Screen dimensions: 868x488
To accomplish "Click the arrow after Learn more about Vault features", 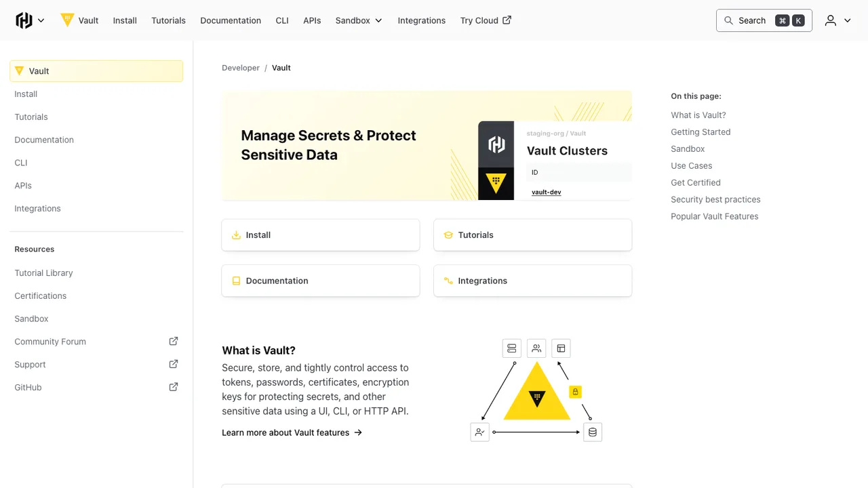I will [358, 432].
